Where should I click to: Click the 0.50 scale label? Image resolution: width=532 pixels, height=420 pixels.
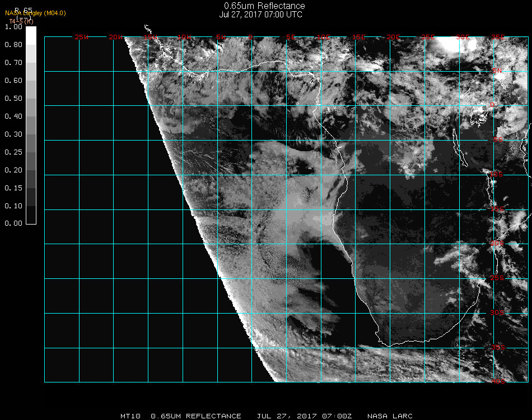coord(13,99)
